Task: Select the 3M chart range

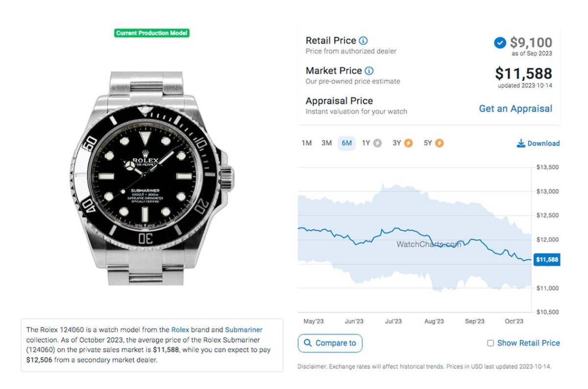Action: [326, 143]
